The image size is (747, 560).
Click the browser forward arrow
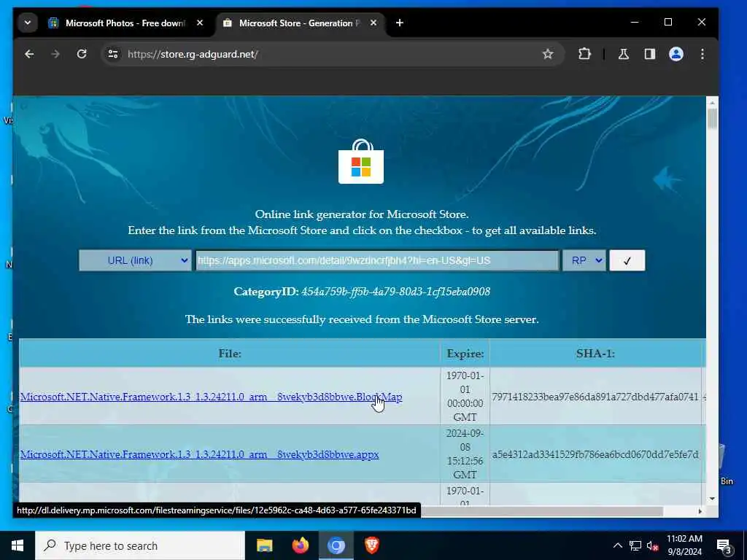point(55,54)
